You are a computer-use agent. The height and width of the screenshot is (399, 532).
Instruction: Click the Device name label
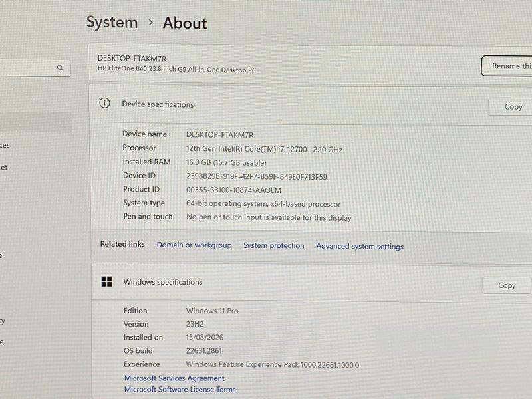click(x=144, y=134)
